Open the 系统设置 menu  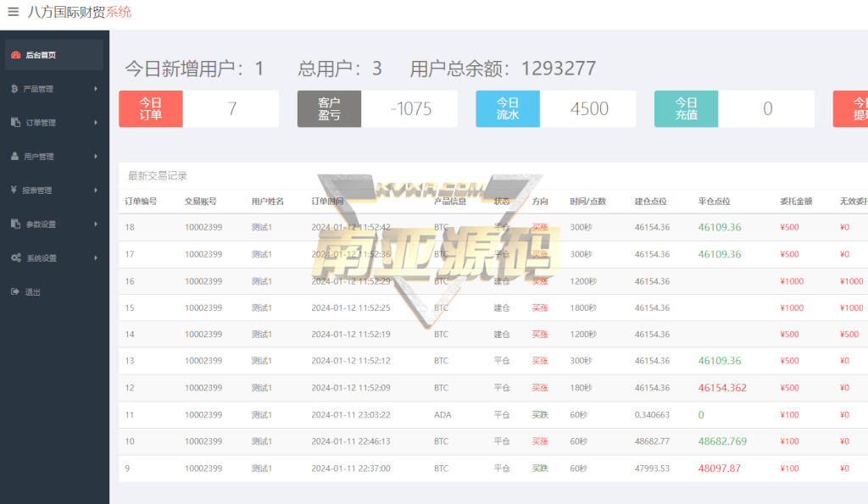tap(54, 258)
